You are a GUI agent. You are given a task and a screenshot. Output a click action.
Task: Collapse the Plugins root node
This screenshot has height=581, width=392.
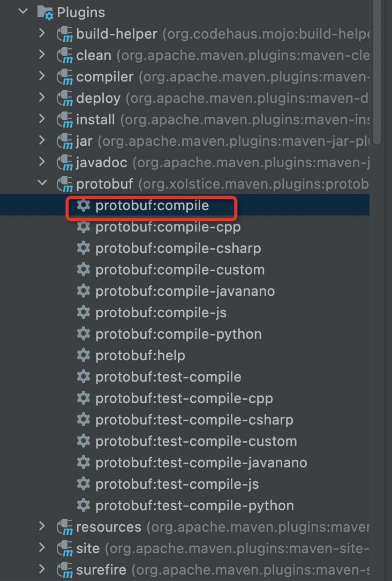click(x=22, y=11)
